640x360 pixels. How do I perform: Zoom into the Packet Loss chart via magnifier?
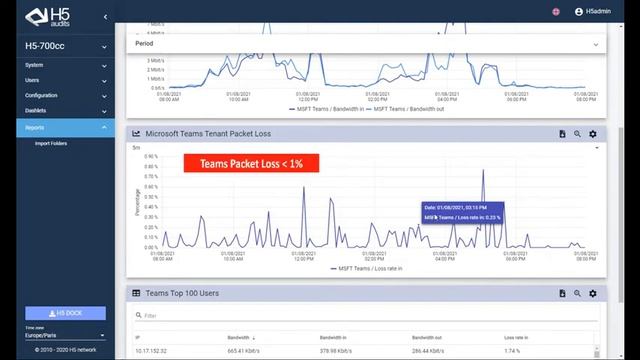click(x=577, y=134)
